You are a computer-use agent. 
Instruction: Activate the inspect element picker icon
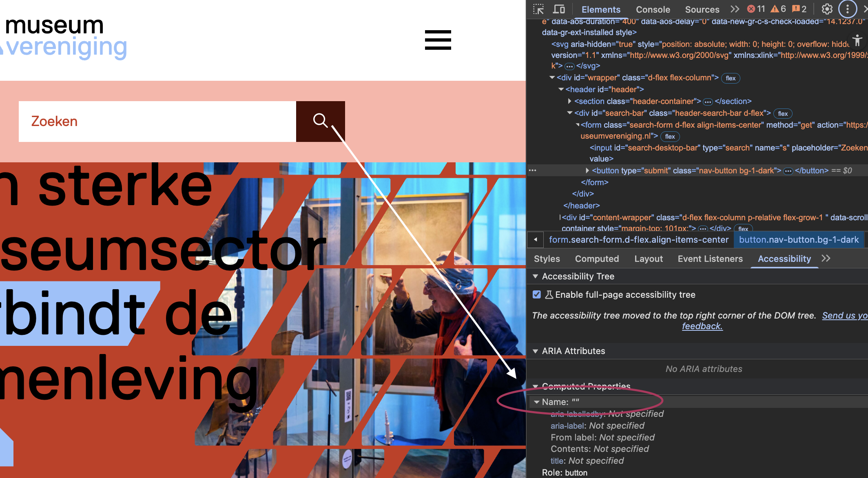point(538,9)
